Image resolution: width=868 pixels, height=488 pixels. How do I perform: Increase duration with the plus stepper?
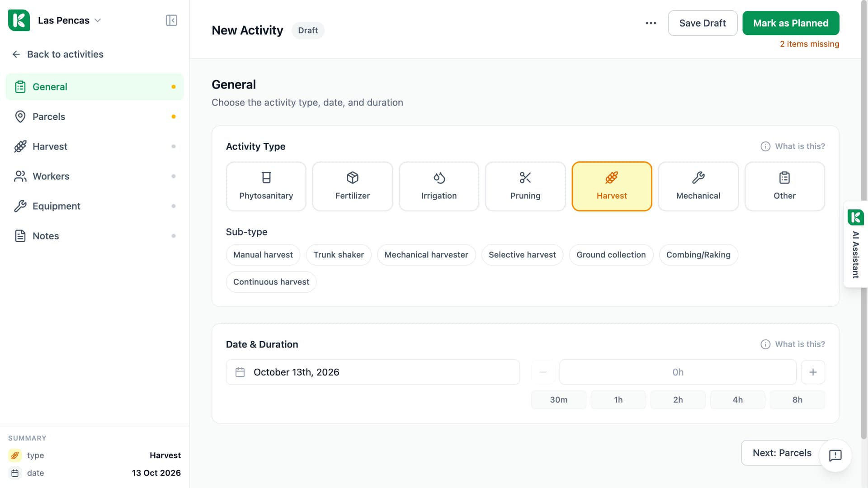[813, 372]
